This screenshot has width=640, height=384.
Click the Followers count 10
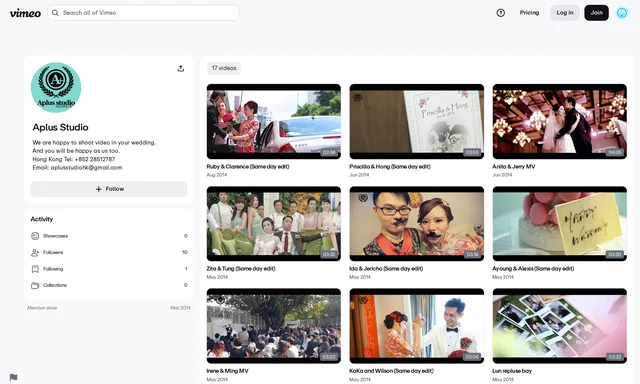click(184, 253)
